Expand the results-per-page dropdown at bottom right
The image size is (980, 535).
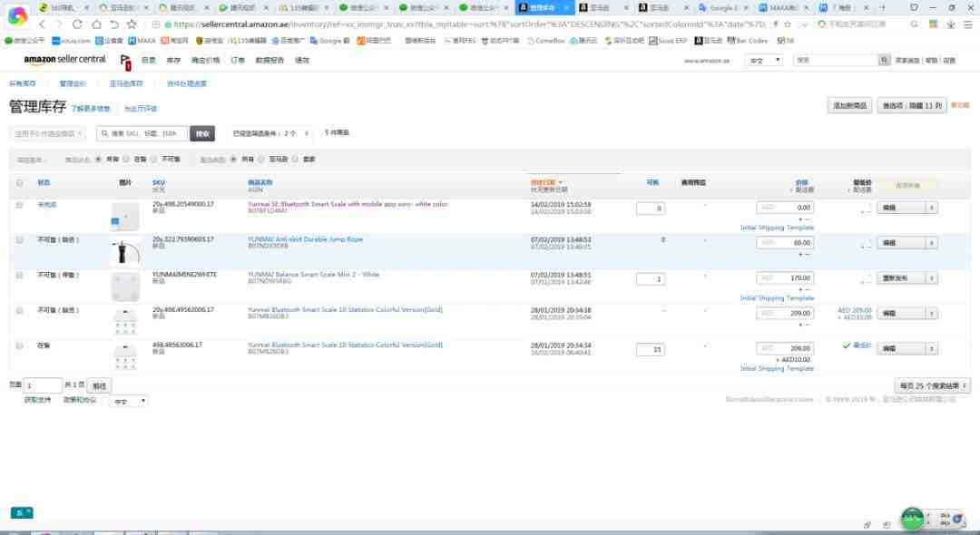[932, 385]
